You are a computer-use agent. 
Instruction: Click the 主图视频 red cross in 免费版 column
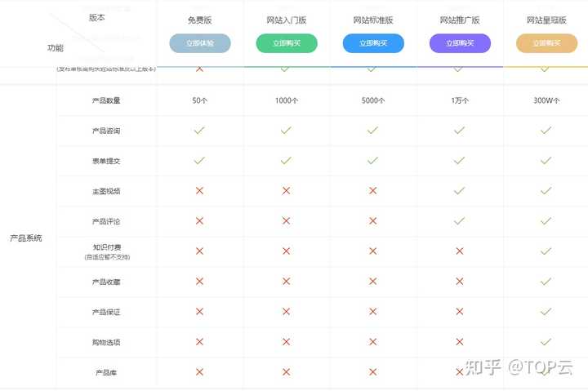click(x=199, y=191)
